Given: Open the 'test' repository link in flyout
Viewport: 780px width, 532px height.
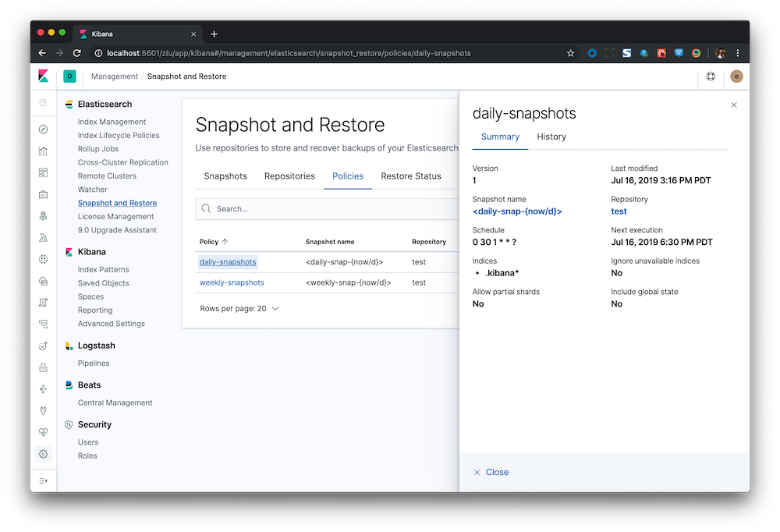Looking at the screenshot, I should (x=619, y=211).
